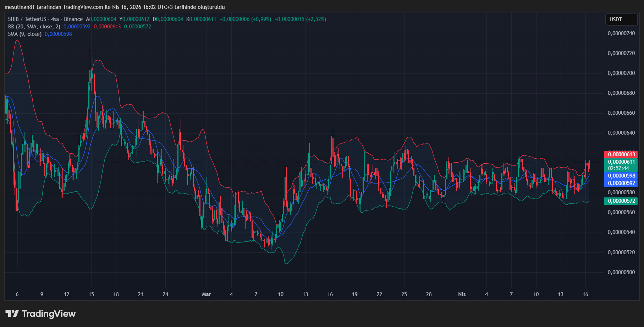Click the 0,00000660 price scale tick
The height and width of the screenshot is (327, 644).
tap(621, 113)
